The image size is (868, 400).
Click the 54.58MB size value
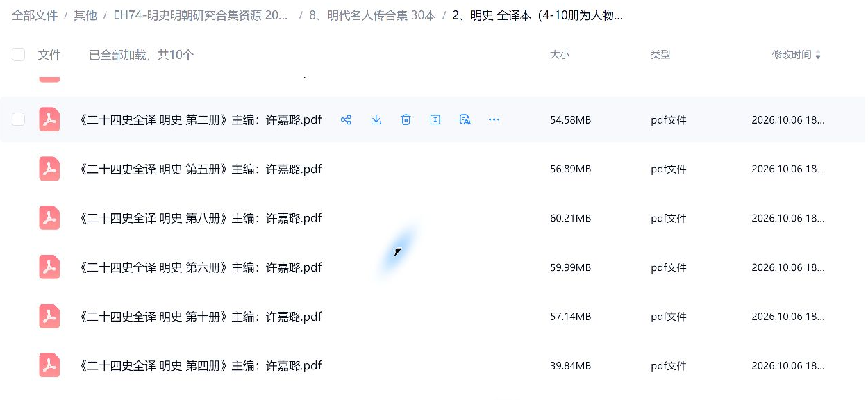[570, 120]
